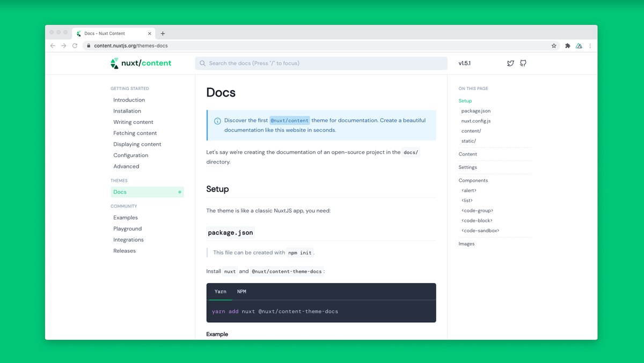
Task: Switch to the NPM code tab
Action: point(241,292)
